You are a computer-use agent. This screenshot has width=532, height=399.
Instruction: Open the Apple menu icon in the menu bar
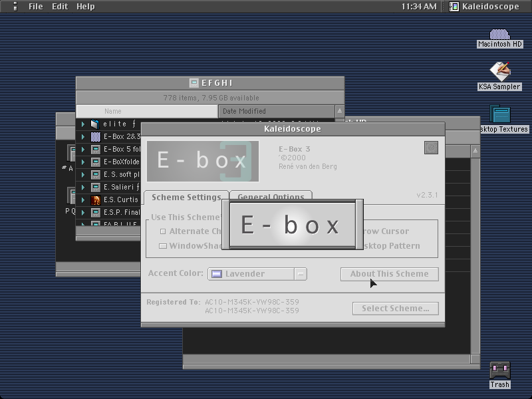pos(15,6)
